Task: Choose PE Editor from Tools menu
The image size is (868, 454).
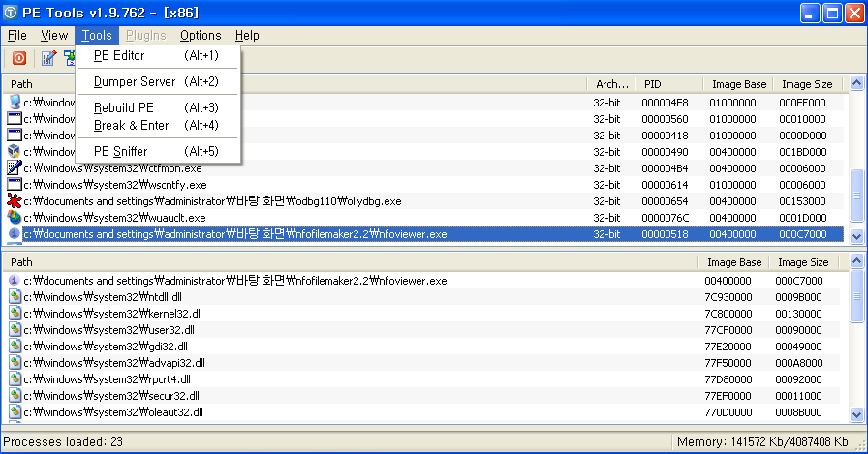Action: tap(158, 56)
